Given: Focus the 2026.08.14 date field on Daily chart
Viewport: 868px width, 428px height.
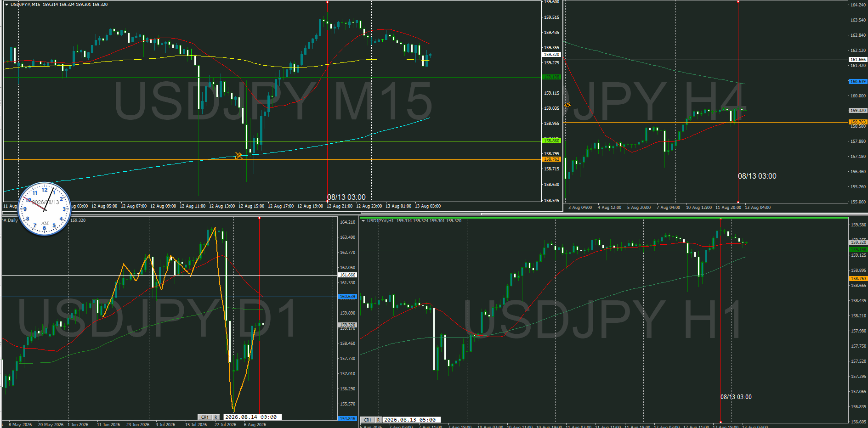Looking at the screenshot, I should [x=253, y=417].
